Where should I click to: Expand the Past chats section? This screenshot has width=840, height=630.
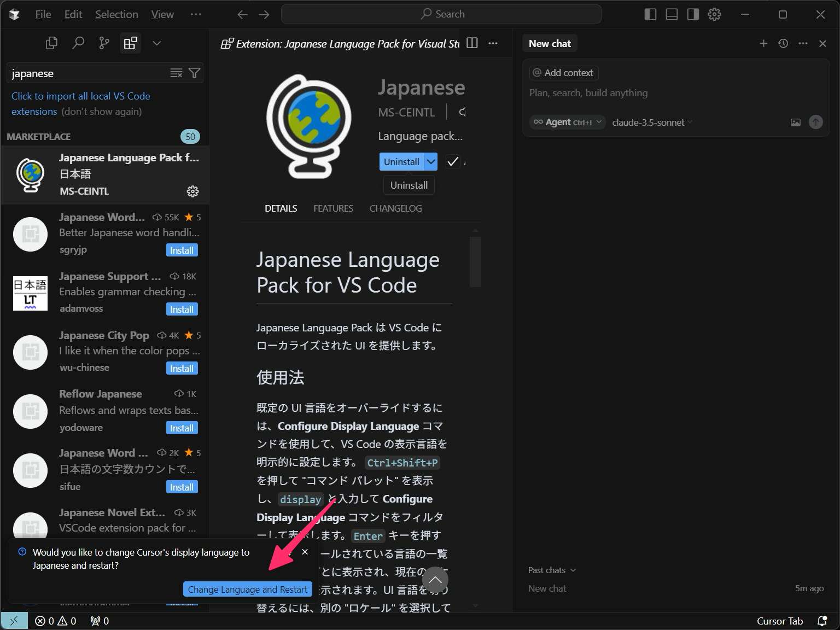coord(552,570)
